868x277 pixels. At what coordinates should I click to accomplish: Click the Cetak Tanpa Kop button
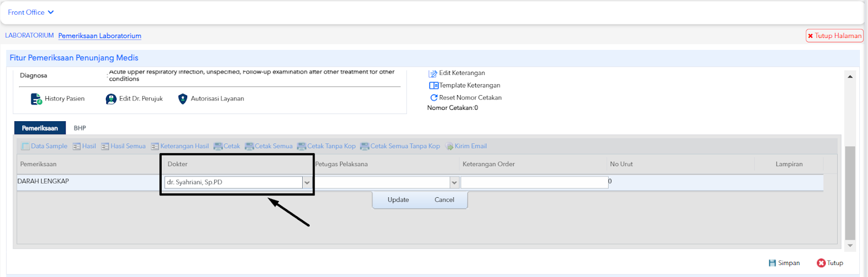(327, 146)
